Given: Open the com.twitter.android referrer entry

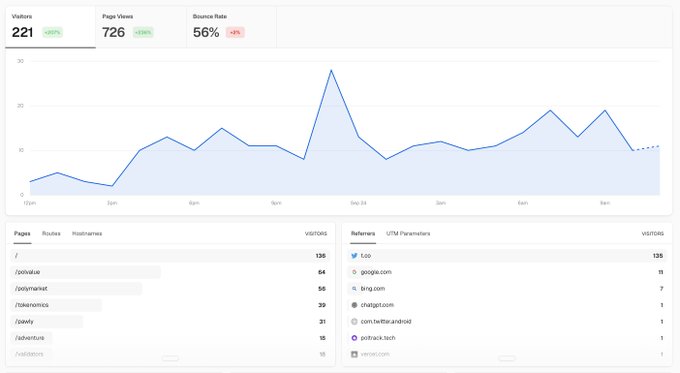Looking at the screenshot, I should (x=507, y=322).
